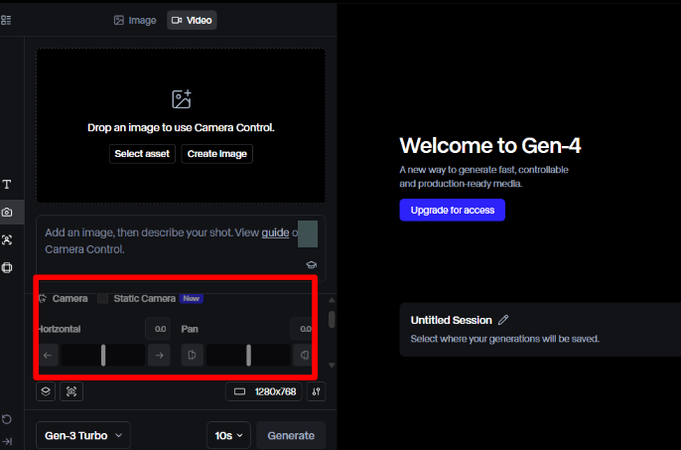Click the New badge beside Static Camera
This screenshot has width=681, height=450.
coord(191,298)
